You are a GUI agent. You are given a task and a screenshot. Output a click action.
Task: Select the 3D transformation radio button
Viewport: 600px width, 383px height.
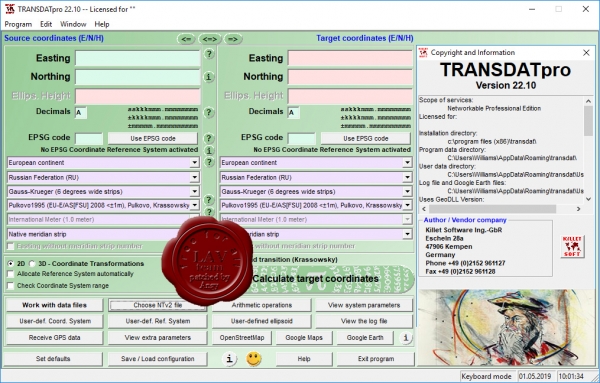click(32, 264)
